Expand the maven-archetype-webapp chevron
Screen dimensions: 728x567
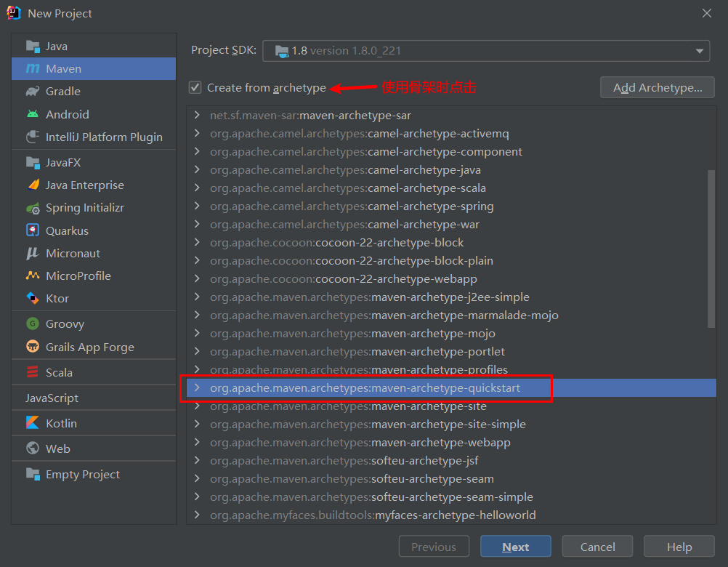[x=197, y=442]
